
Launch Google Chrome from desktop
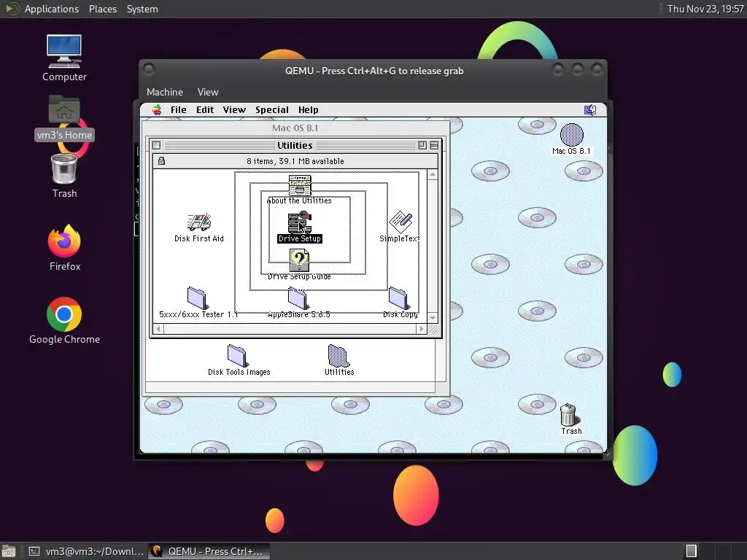(64, 314)
